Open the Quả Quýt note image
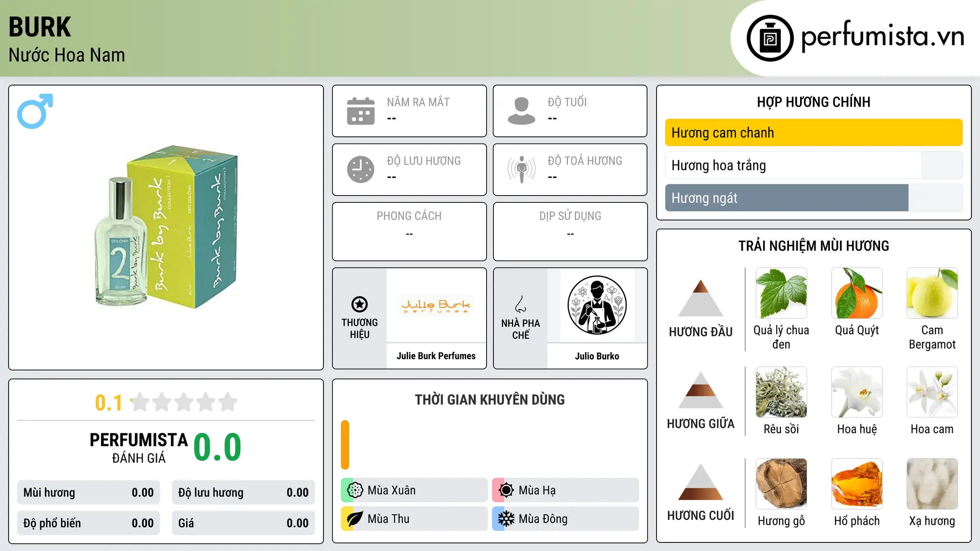 tap(857, 293)
